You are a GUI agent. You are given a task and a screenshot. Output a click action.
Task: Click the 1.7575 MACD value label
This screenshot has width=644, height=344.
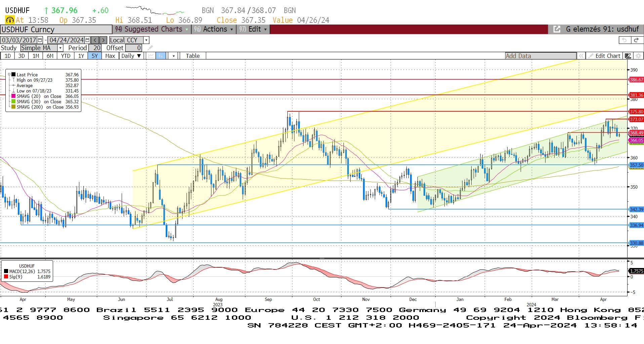[x=636, y=271]
